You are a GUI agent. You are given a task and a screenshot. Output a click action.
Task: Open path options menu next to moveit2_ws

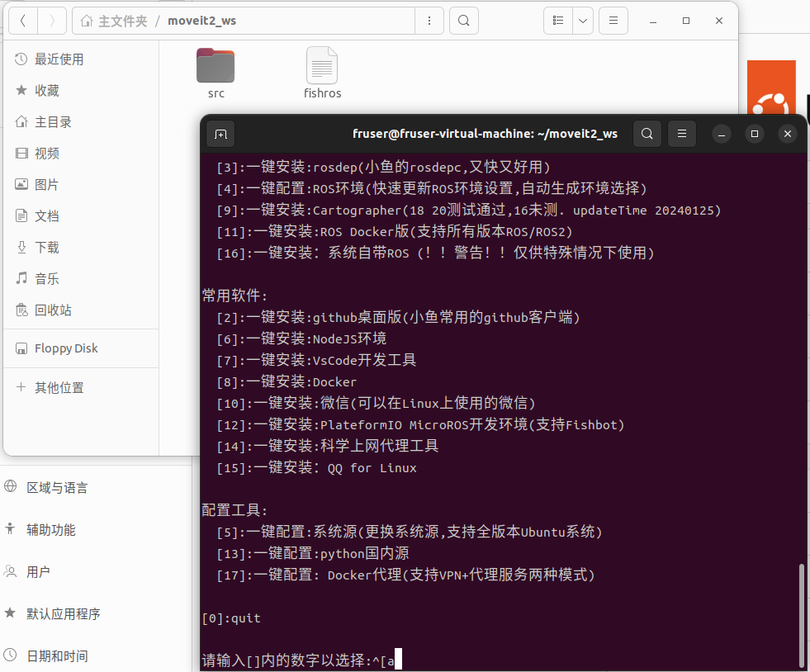click(429, 21)
